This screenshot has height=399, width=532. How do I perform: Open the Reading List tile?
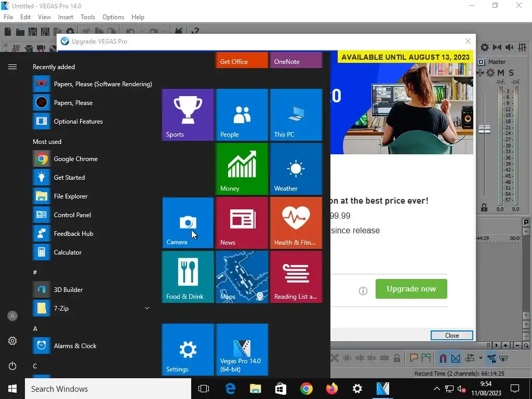click(296, 276)
